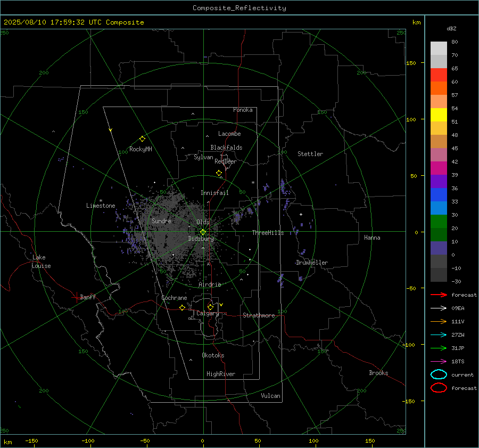Select the Innisfail label
479x448 pixels.
coord(214,193)
